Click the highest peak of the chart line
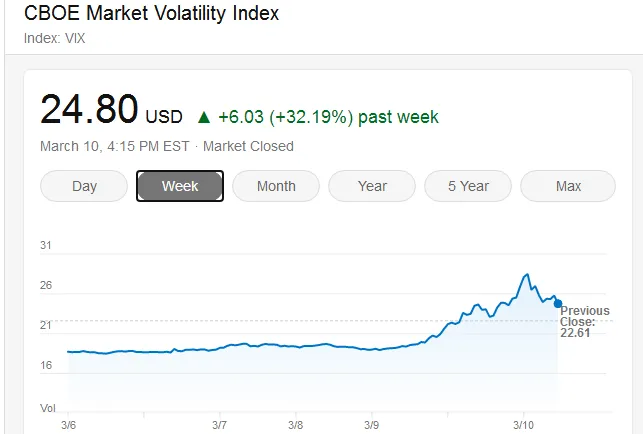643x434 pixels. (526, 274)
